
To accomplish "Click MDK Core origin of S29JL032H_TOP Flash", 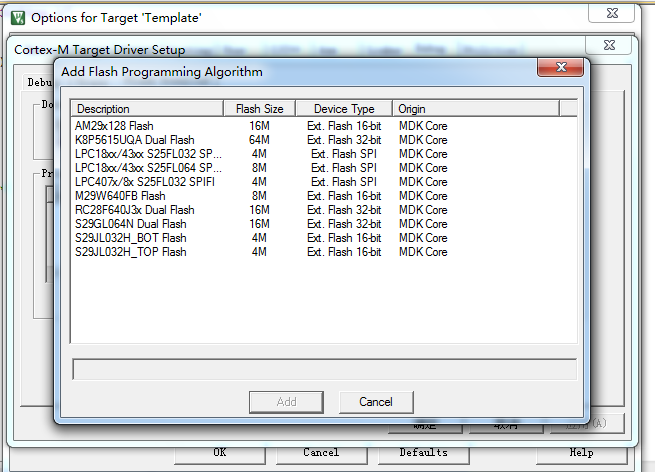I will [x=423, y=252].
